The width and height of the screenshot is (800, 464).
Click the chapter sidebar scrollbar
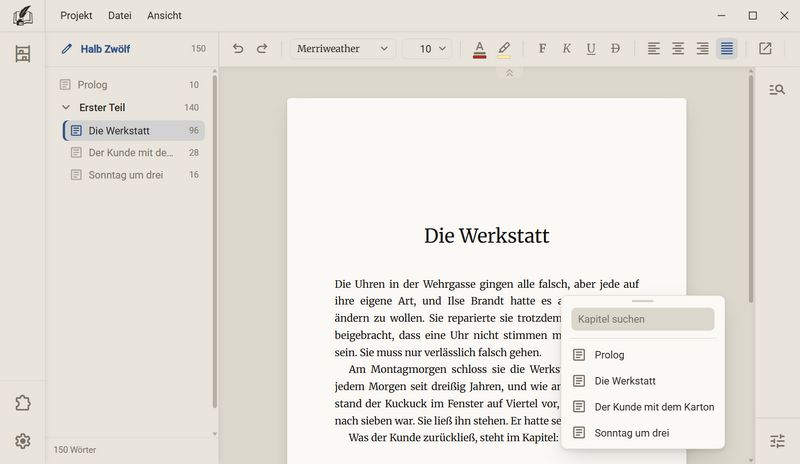[x=215, y=242]
